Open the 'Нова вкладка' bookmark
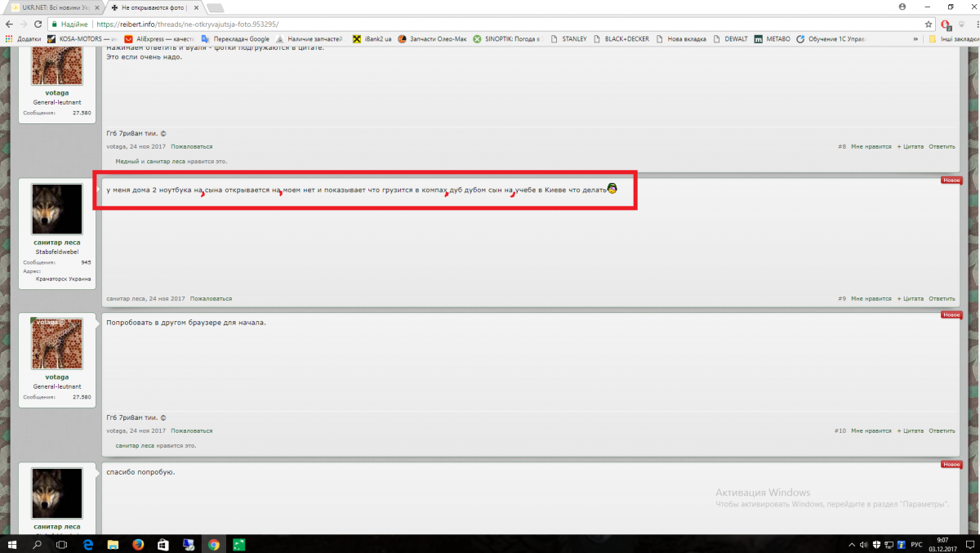980x553 pixels. [x=680, y=38]
